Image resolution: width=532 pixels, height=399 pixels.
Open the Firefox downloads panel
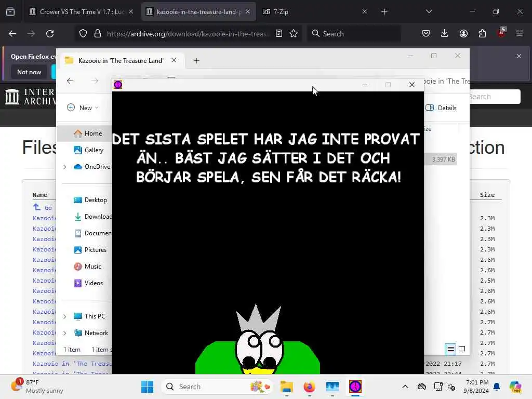point(445,34)
